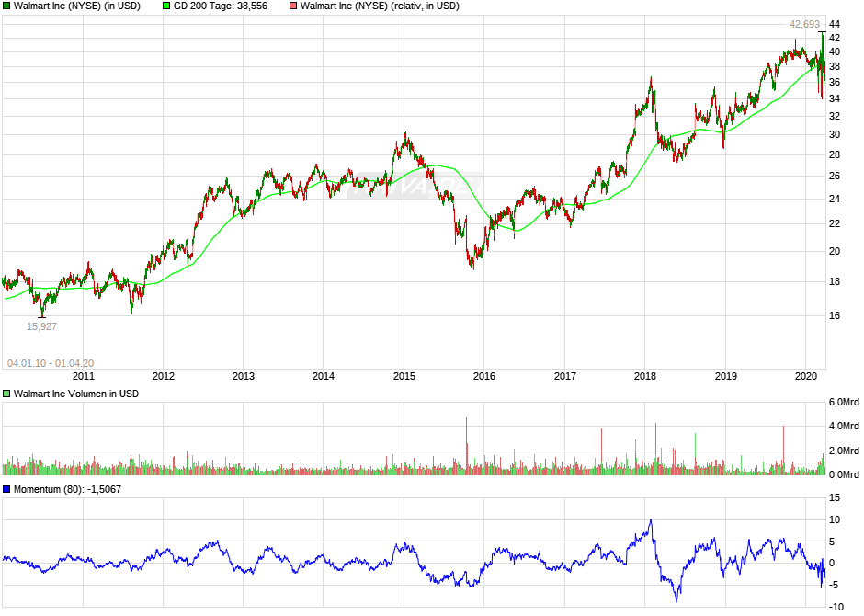
Task: Click the 16 price axis label
Action: (x=835, y=315)
